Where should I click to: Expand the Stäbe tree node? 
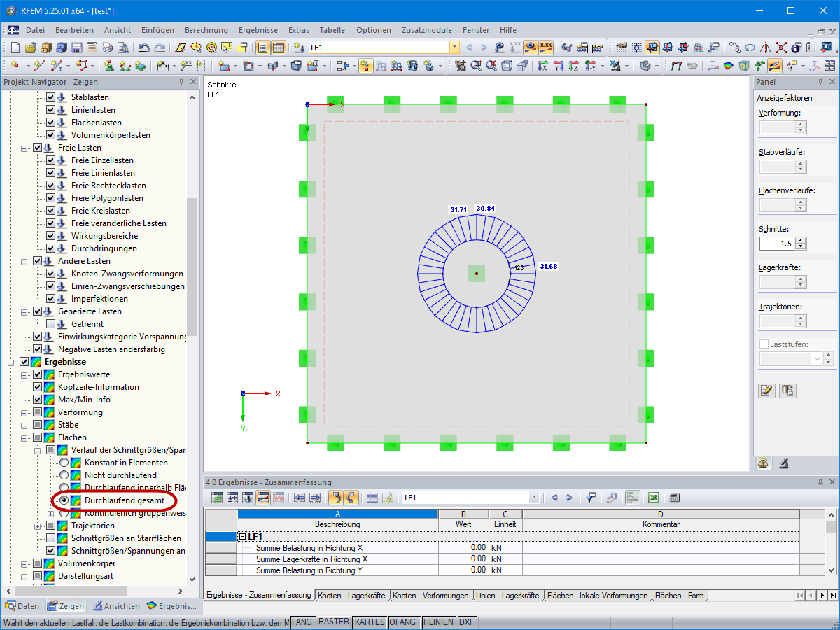[x=24, y=425]
